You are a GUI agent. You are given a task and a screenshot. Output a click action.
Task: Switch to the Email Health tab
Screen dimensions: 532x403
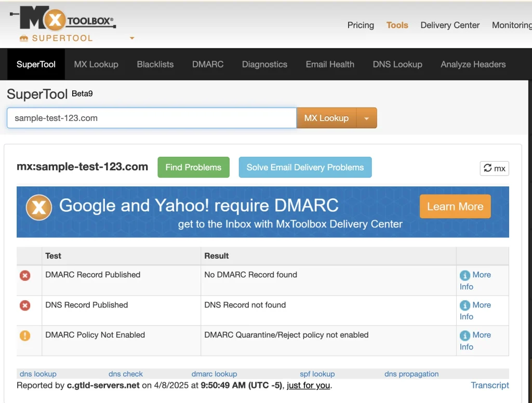[x=330, y=64]
